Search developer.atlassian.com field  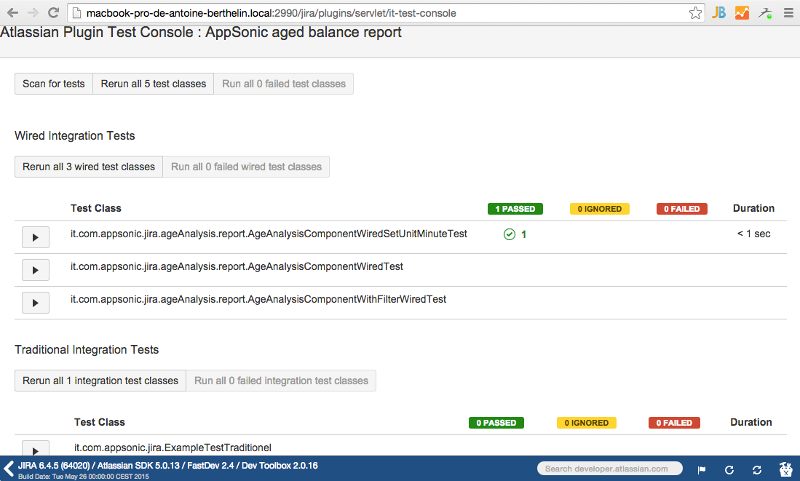(x=610, y=468)
